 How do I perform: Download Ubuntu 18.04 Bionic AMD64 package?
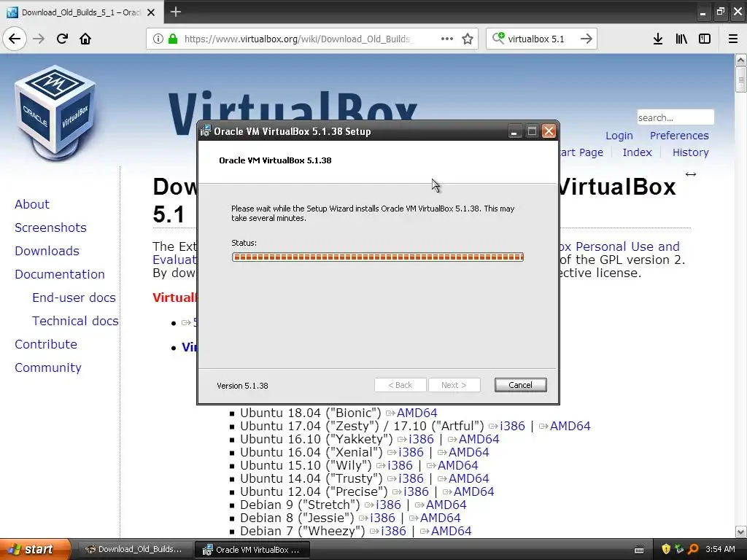click(417, 413)
